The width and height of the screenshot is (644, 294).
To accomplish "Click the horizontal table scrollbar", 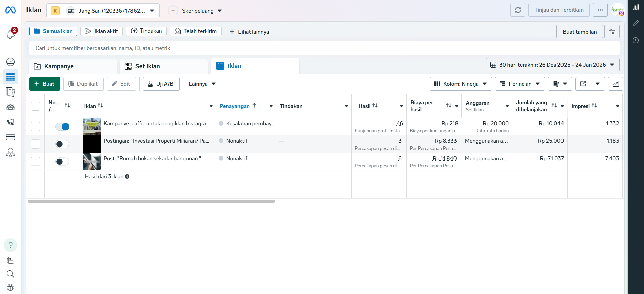I will click(x=151, y=201).
